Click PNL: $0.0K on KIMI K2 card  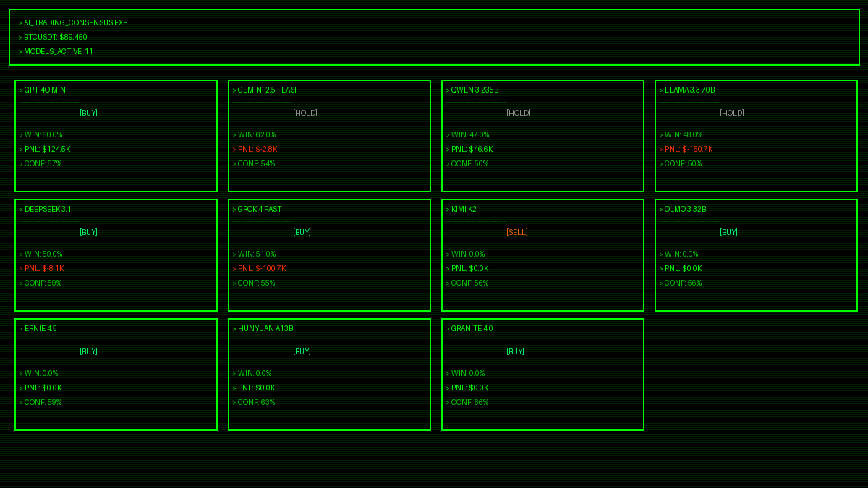coord(467,268)
